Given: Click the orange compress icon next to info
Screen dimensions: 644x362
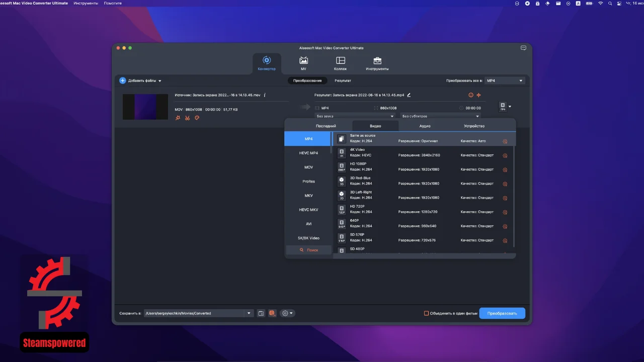Looking at the screenshot, I should (x=478, y=95).
